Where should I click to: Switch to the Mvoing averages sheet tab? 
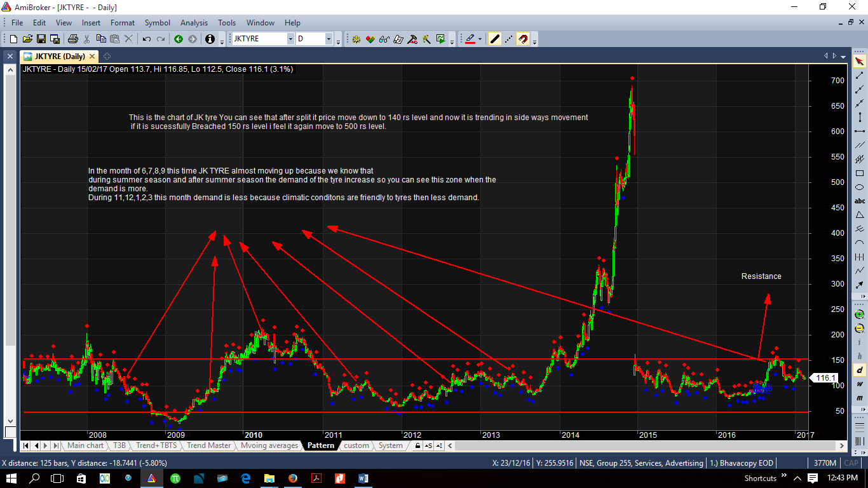point(269,445)
